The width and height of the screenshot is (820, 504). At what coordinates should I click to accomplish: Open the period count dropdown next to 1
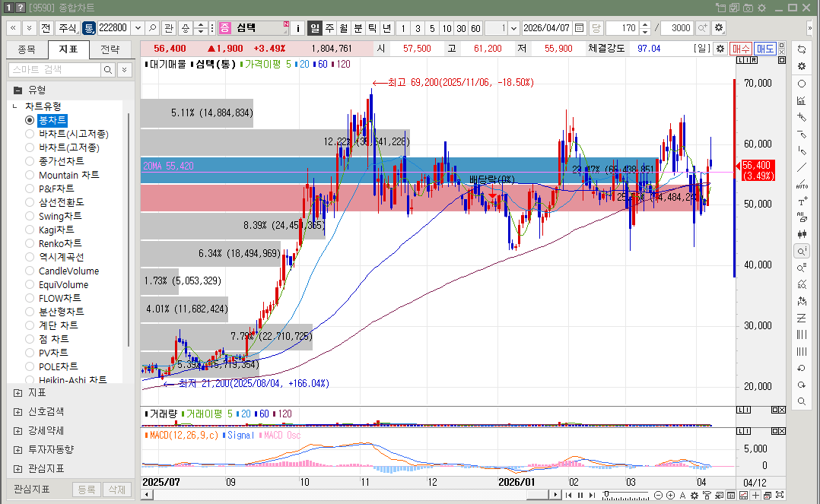(513, 27)
